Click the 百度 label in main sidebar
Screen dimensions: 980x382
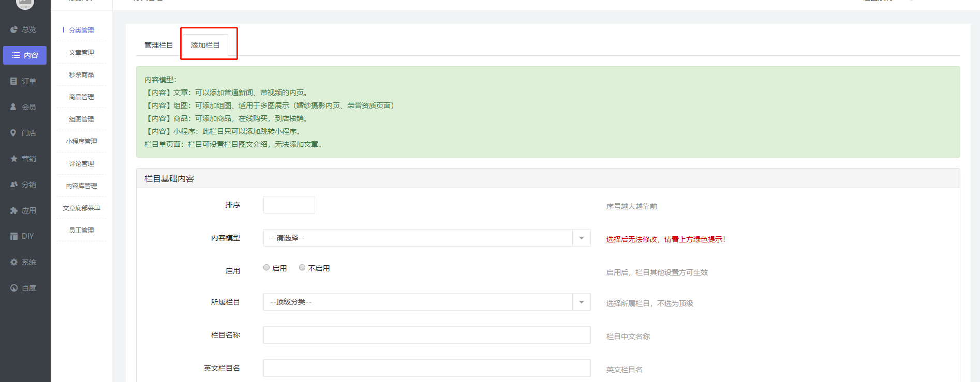[x=29, y=288]
